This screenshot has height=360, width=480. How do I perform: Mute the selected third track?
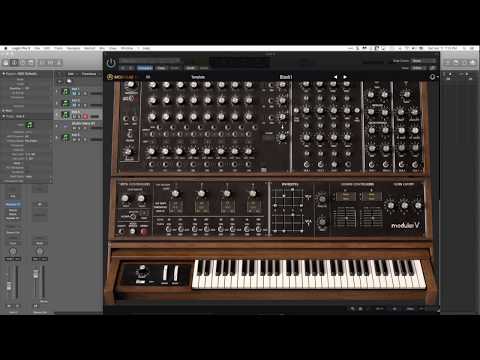coord(74,116)
